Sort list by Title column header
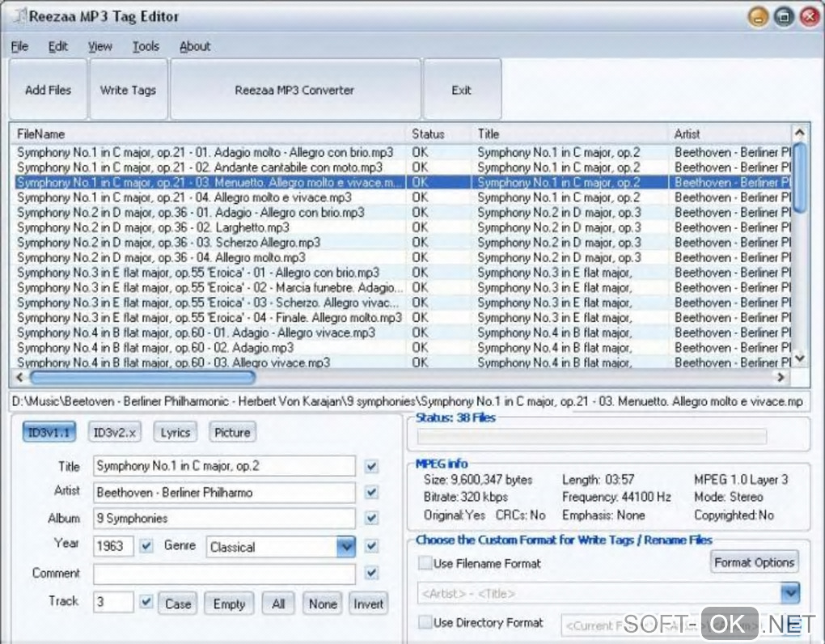Screen dimensions: 825x644 click(x=569, y=134)
